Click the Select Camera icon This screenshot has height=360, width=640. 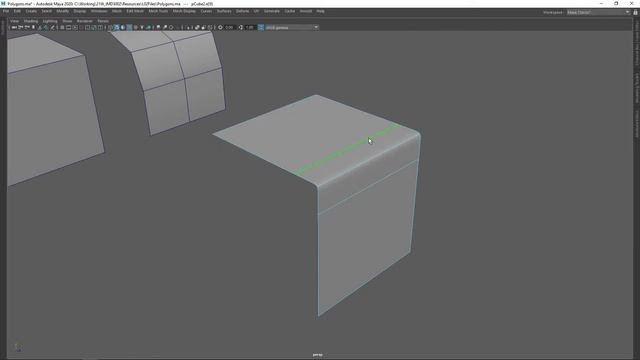click(13, 27)
